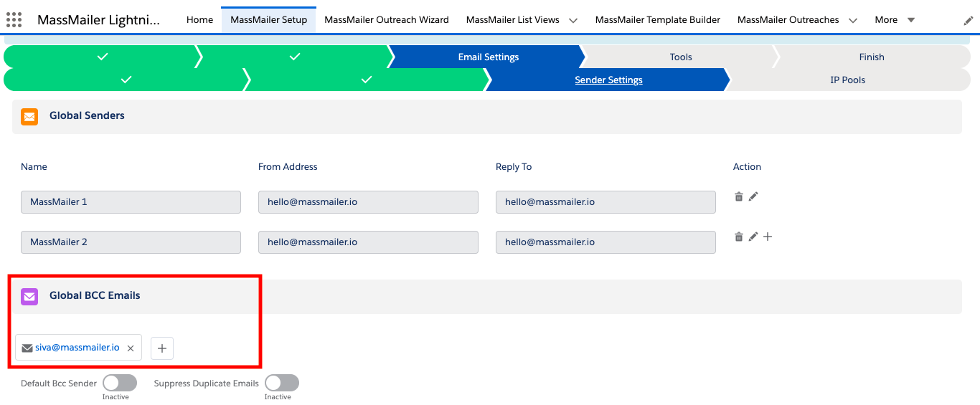Open MassMailer Template Builder tab
980x405 pixels.
[x=658, y=20]
